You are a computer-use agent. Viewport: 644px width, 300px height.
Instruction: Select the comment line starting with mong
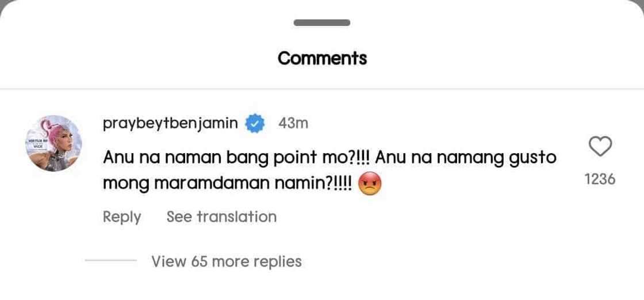pyautogui.click(x=227, y=184)
